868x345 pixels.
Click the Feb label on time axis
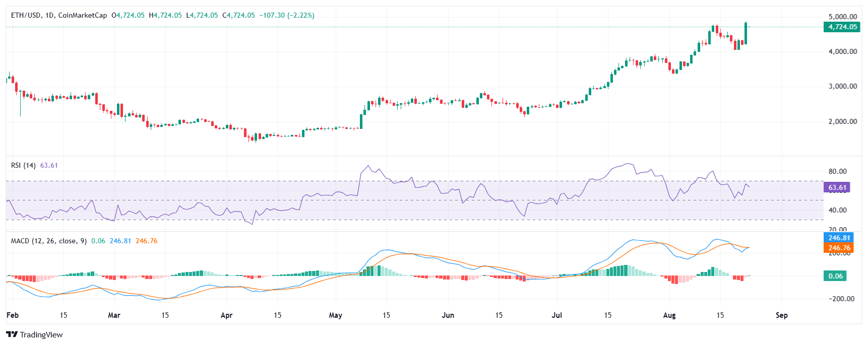[x=13, y=315]
